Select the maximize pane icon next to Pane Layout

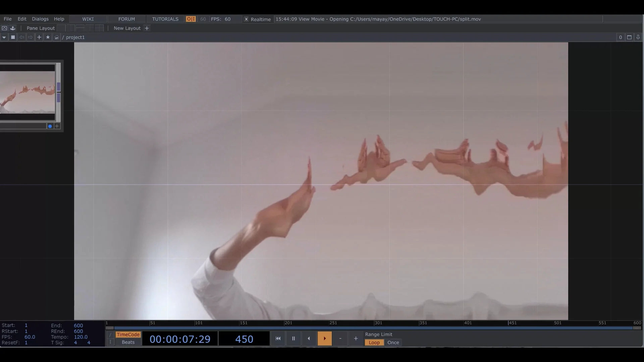point(4,28)
